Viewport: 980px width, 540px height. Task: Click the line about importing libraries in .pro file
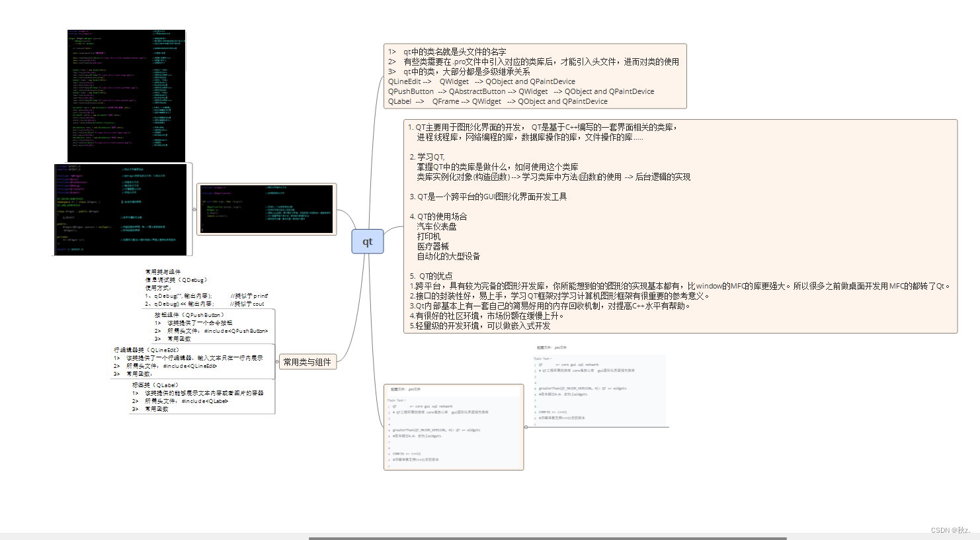(534, 62)
